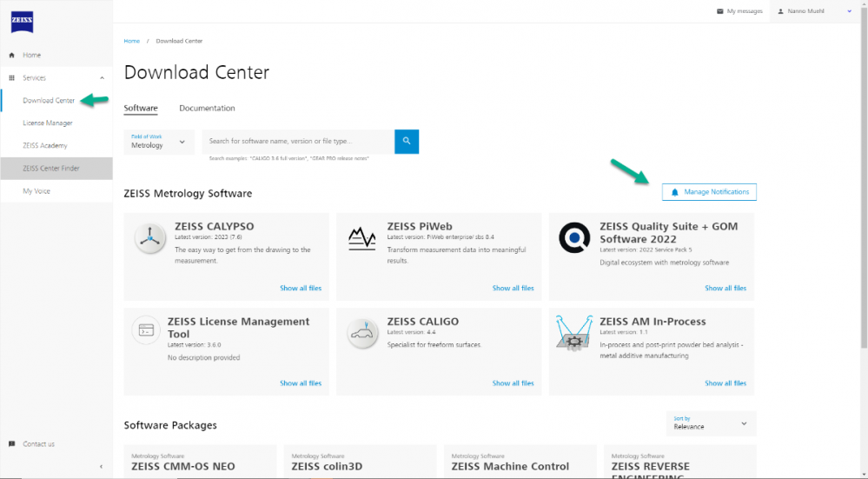Open the Sort by Relevance dropdown

[x=711, y=423]
